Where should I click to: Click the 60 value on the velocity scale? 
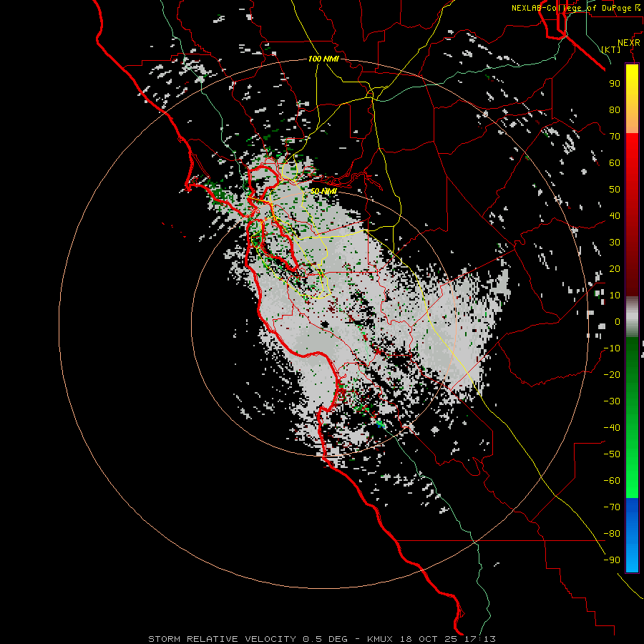point(615,162)
